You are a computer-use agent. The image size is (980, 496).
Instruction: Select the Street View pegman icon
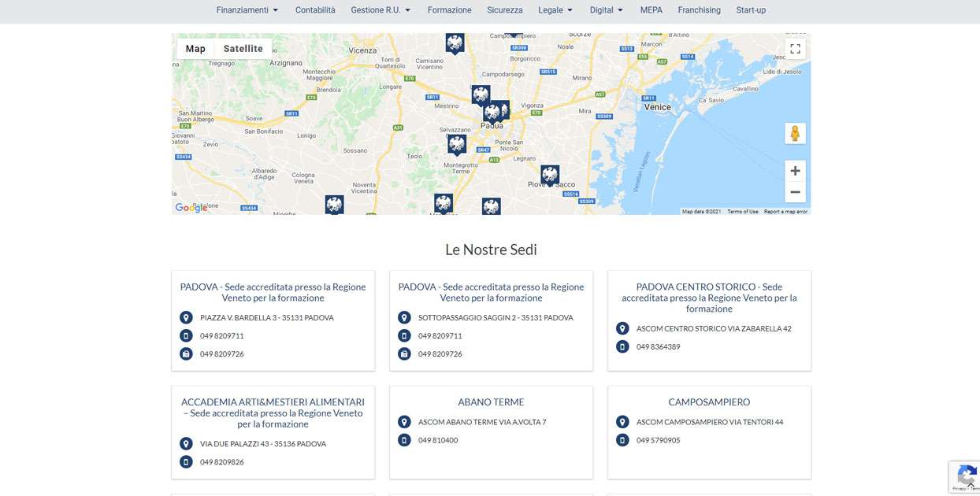(795, 134)
